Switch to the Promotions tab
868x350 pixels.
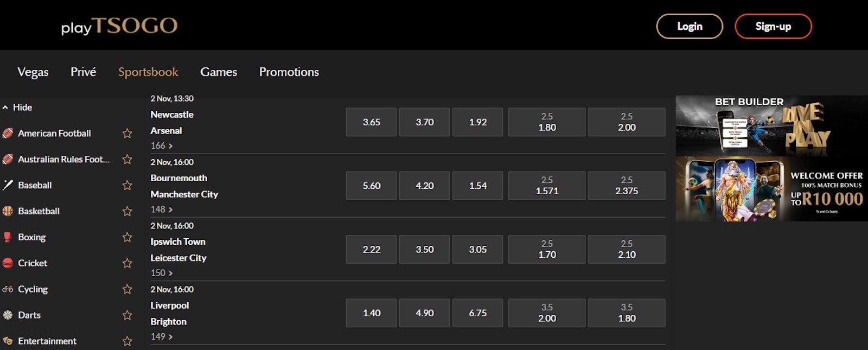289,72
